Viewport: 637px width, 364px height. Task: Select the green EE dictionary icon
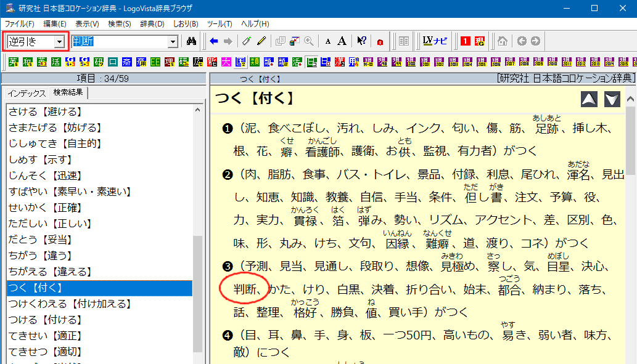pyautogui.click(x=155, y=62)
